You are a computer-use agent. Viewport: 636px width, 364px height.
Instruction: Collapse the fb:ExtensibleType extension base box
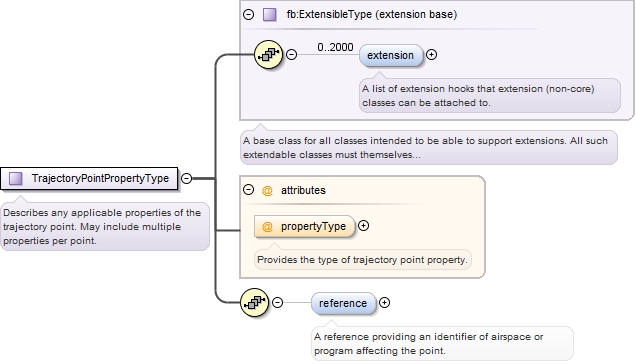(x=249, y=15)
